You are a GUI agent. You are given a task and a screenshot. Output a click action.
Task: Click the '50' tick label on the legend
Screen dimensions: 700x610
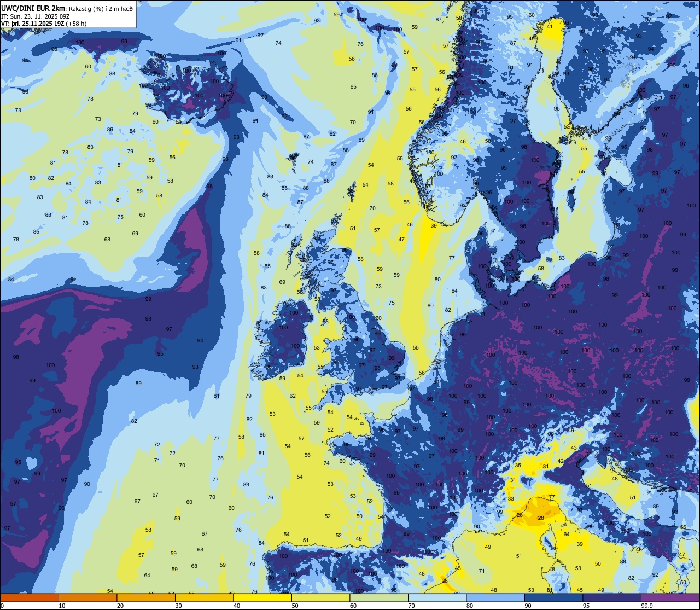(x=295, y=606)
